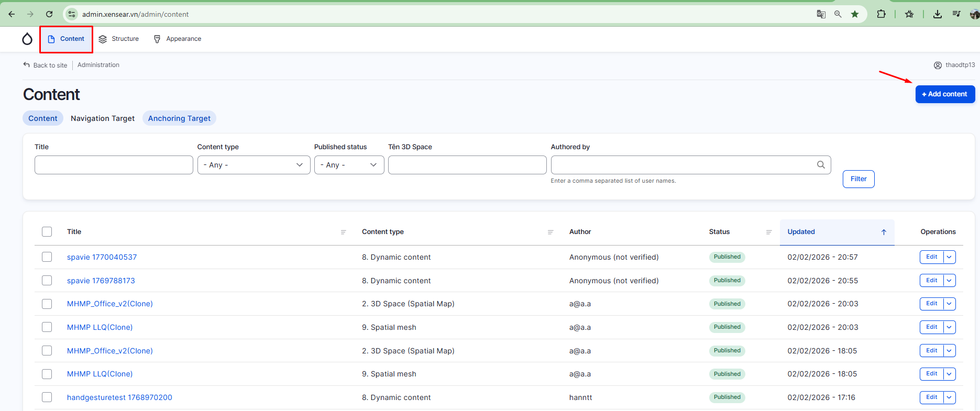Open the Content type filter dropdown
980x411 pixels.
(x=254, y=165)
